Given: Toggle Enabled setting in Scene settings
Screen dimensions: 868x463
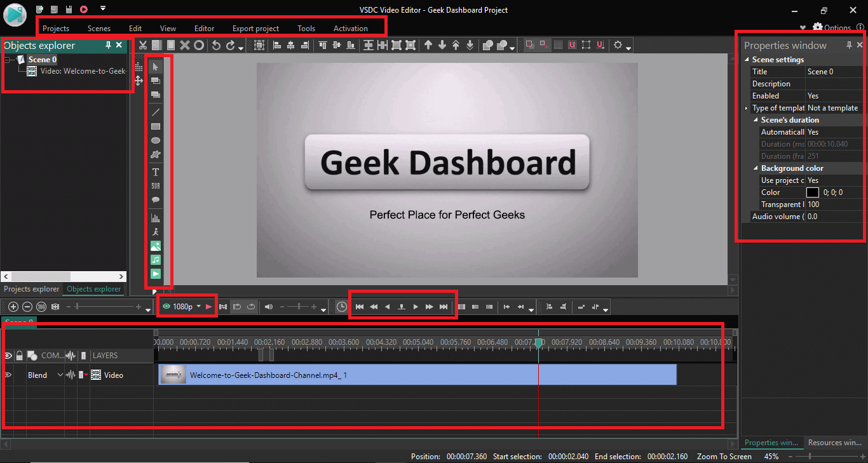Looking at the screenshot, I should (x=813, y=95).
